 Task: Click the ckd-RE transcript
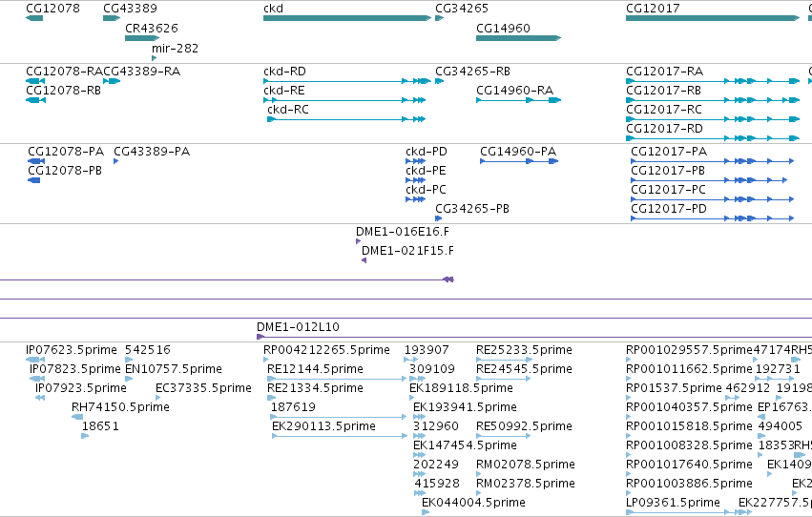tap(344, 100)
